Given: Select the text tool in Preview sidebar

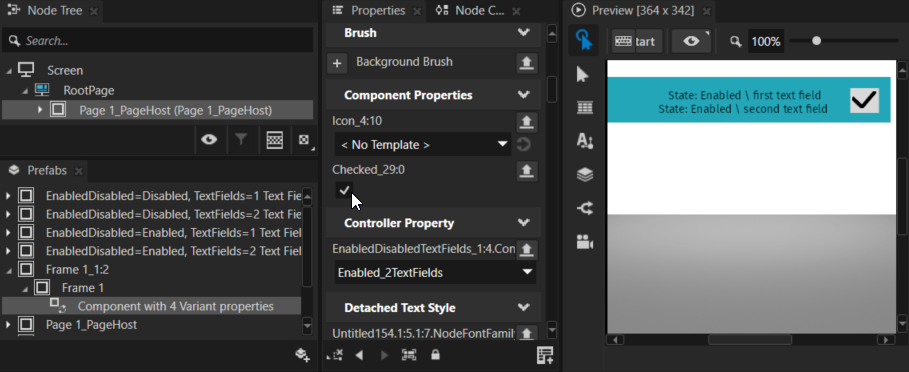Looking at the screenshot, I should [x=584, y=141].
